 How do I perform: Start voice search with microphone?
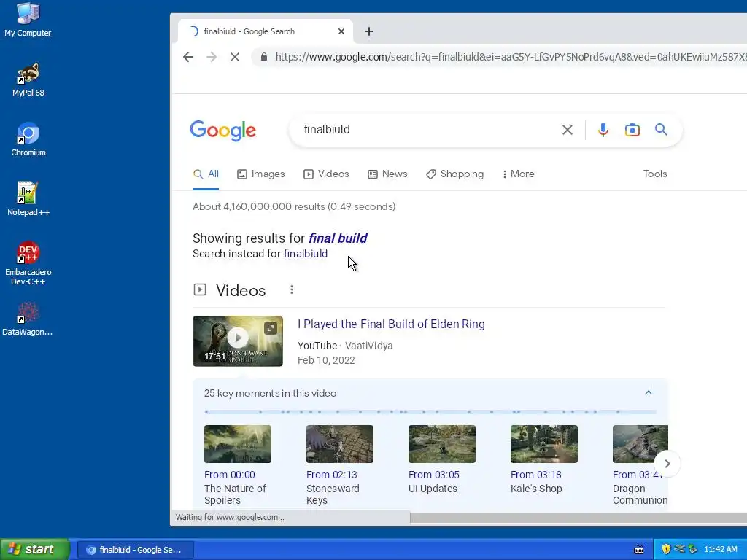click(x=603, y=130)
